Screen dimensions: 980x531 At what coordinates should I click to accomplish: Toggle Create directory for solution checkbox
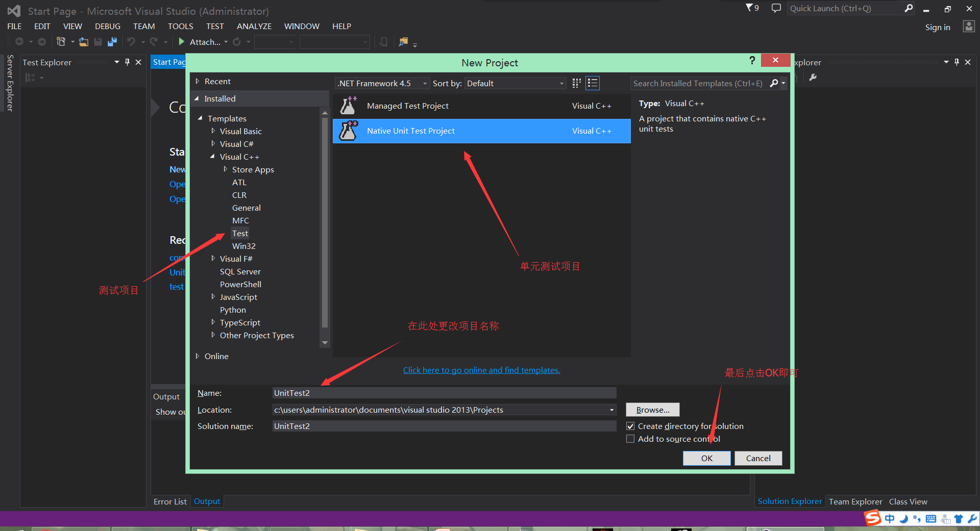point(630,426)
